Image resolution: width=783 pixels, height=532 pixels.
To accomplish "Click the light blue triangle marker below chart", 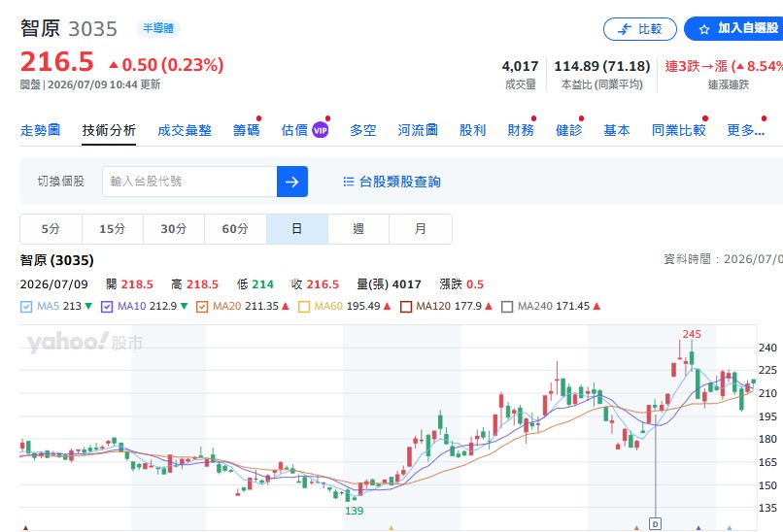I will [x=729, y=528].
